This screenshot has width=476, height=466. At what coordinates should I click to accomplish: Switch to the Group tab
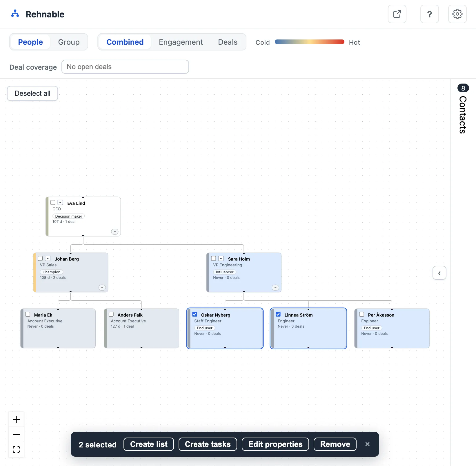[x=69, y=42]
